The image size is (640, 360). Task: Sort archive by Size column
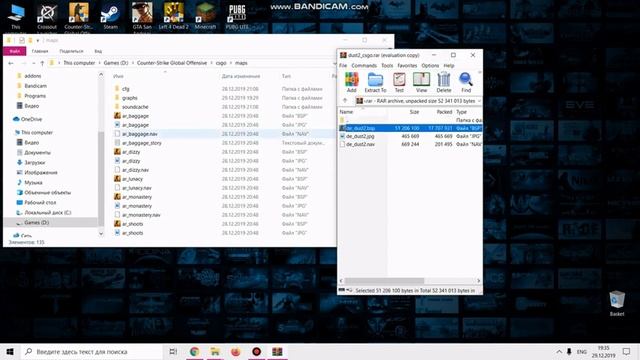[414, 112]
